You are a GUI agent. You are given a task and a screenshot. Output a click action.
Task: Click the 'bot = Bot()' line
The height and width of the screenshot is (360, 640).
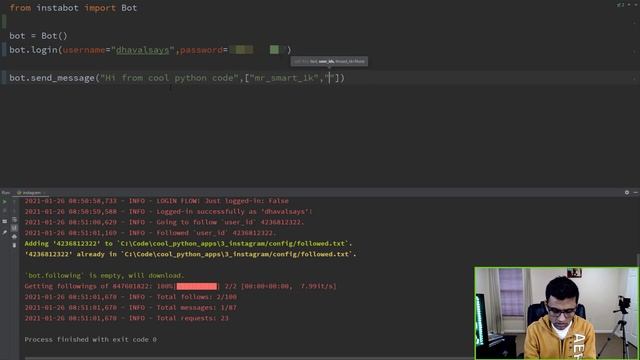(x=38, y=36)
